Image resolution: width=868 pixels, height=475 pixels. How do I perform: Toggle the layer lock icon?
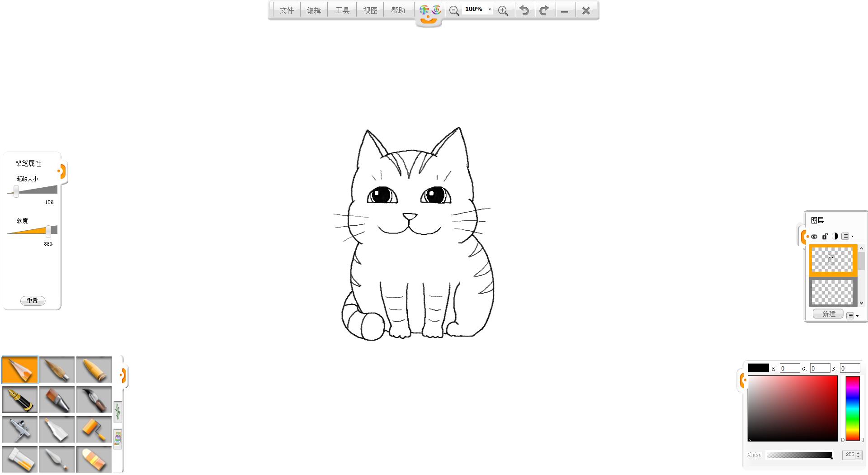[825, 236]
